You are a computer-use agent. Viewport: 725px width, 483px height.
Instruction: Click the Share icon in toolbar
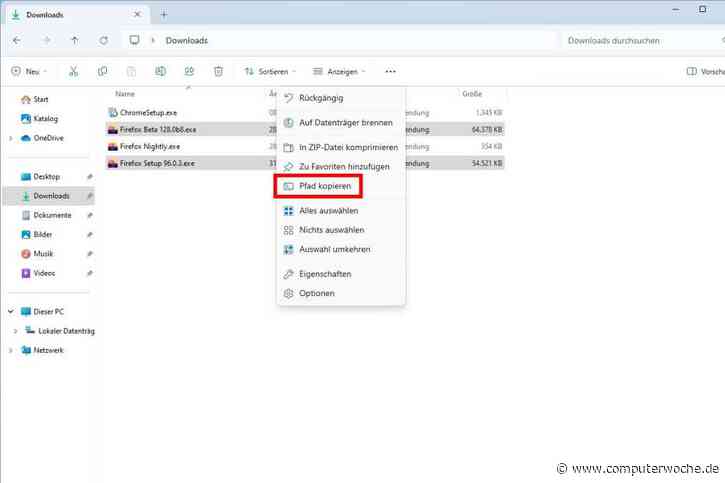pyautogui.click(x=189, y=71)
